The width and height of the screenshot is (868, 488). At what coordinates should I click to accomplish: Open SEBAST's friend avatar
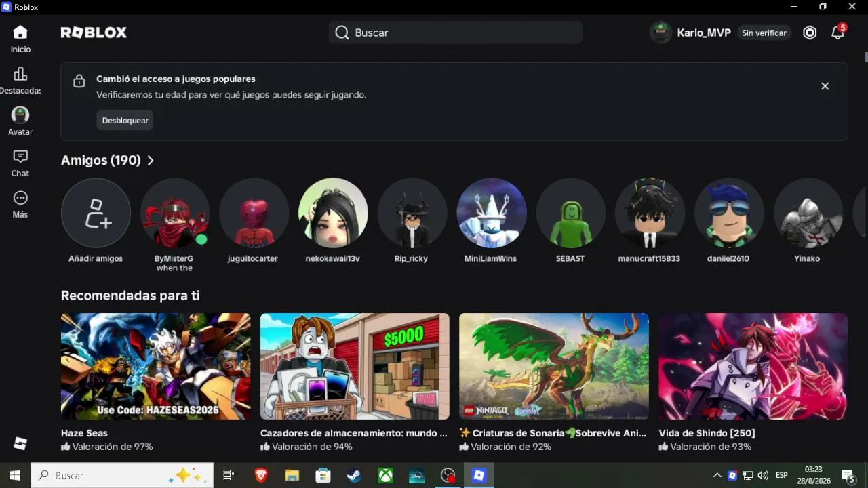tap(570, 213)
